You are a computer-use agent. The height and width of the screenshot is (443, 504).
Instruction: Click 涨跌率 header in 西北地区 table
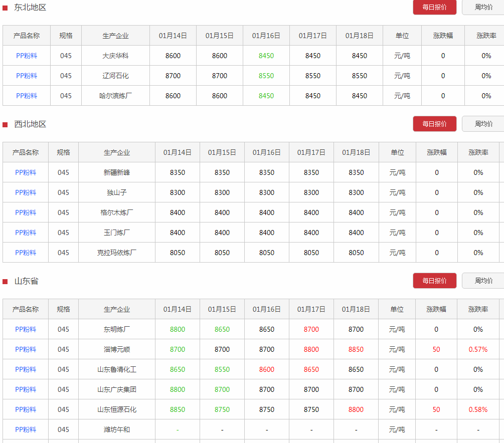click(478, 152)
